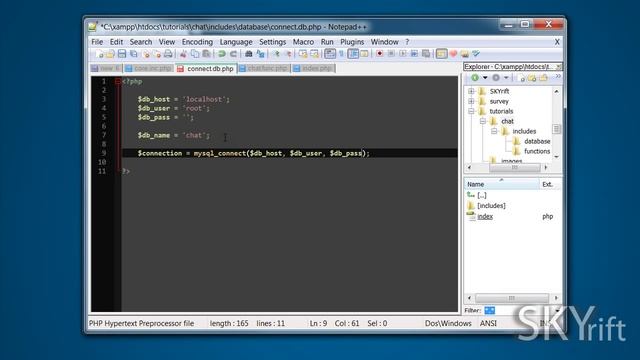Click the Print toolbar icon
640x360 pixels.
(168, 54)
